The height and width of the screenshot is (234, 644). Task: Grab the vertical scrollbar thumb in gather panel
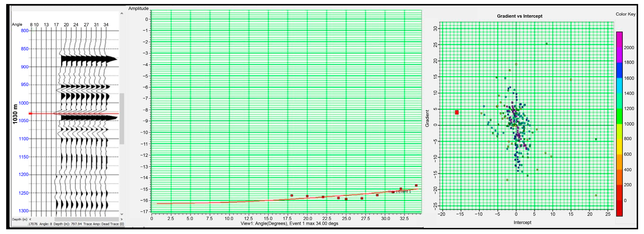122,119
